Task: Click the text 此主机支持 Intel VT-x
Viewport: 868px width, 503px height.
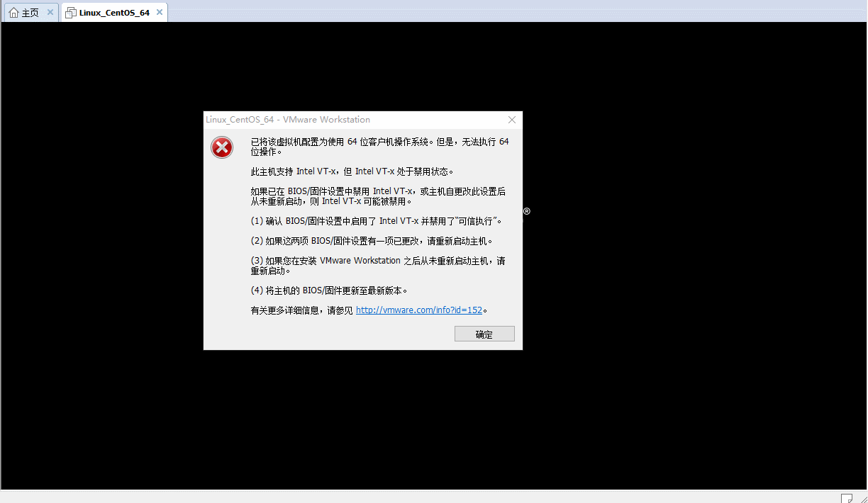Action: click(294, 171)
